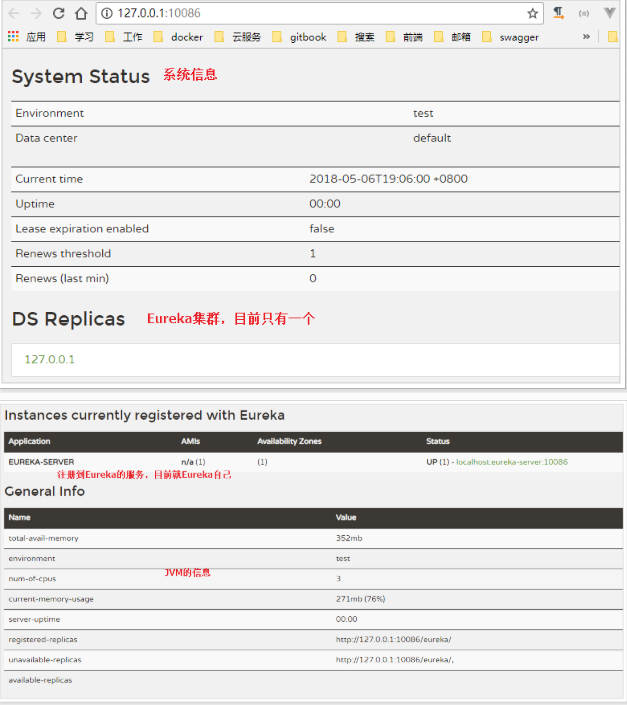Click the total-avail-memory value 352mb
The image size is (627, 705).
click(x=349, y=538)
